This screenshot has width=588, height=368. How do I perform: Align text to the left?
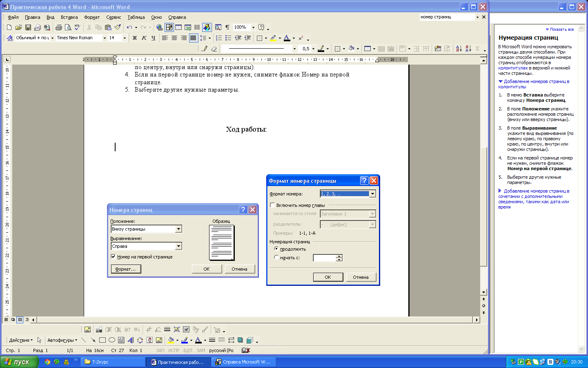(x=165, y=38)
